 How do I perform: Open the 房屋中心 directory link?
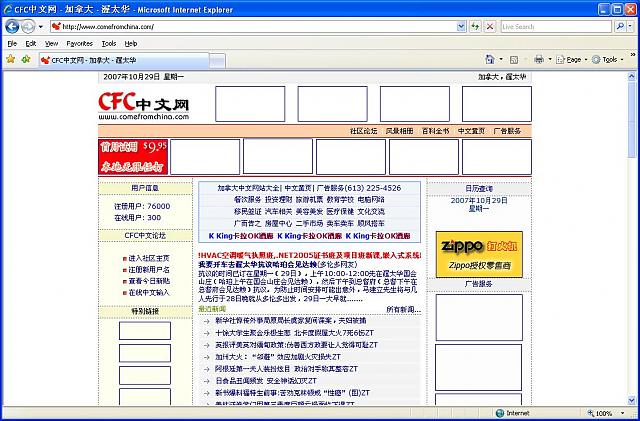click(x=278, y=223)
